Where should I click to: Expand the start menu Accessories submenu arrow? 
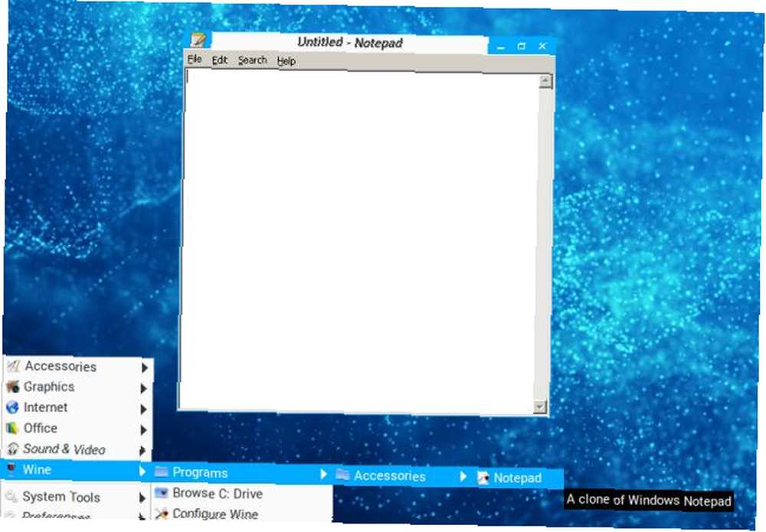[145, 367]
